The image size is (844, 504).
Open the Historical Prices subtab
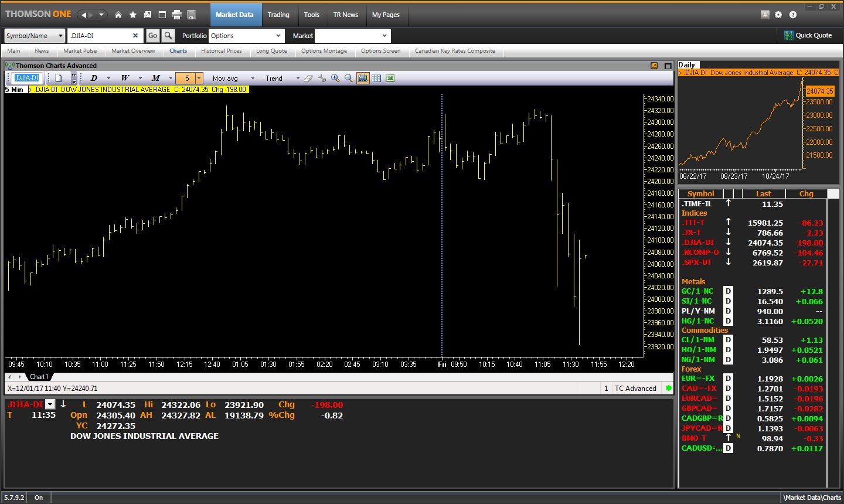coord(222,51)
